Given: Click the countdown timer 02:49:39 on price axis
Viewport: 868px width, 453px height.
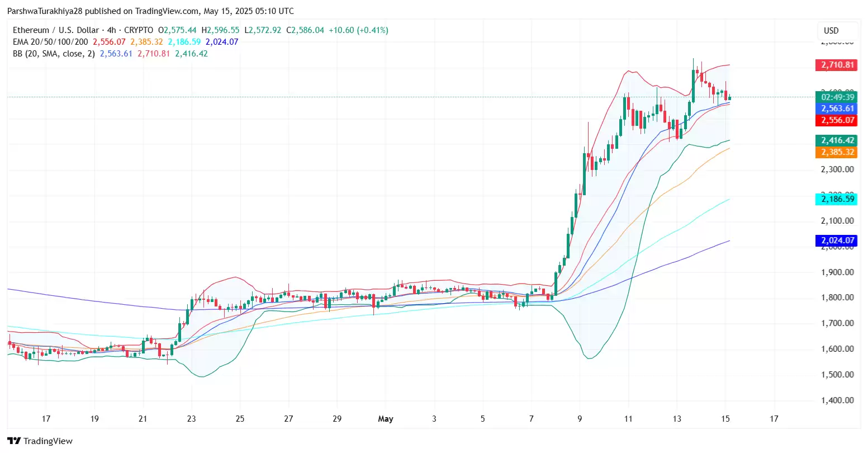Looking at the screenshot, I should click(837, 97).
